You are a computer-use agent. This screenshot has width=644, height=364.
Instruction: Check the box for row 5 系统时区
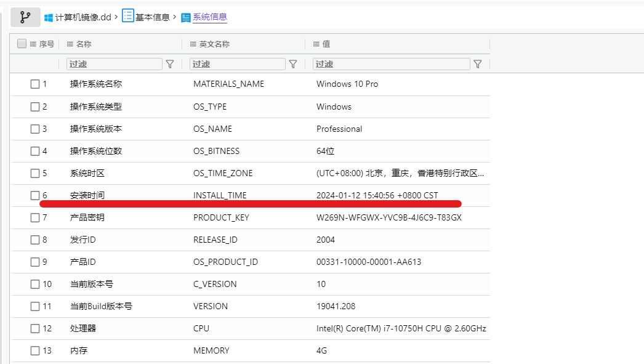(35, 173)
